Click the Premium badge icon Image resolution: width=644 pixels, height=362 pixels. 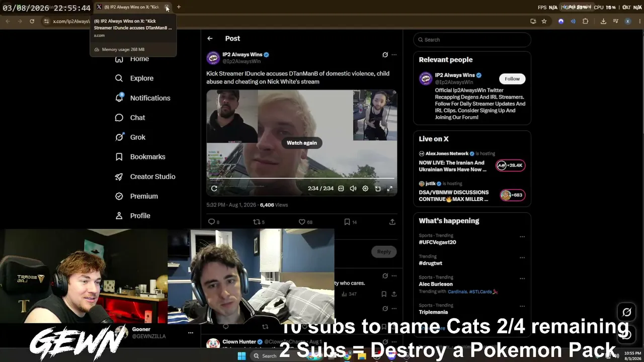[x=119, y=196]
